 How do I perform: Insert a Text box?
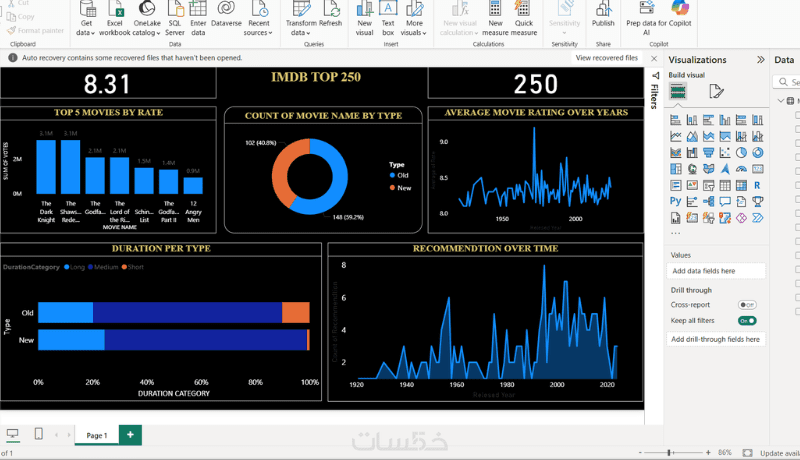[388, 20]
